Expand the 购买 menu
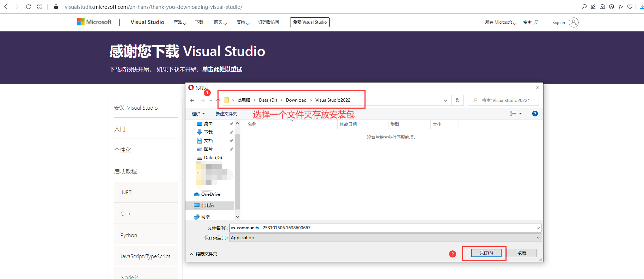Viewport: 644px width, 279px height. click(220, 22)
